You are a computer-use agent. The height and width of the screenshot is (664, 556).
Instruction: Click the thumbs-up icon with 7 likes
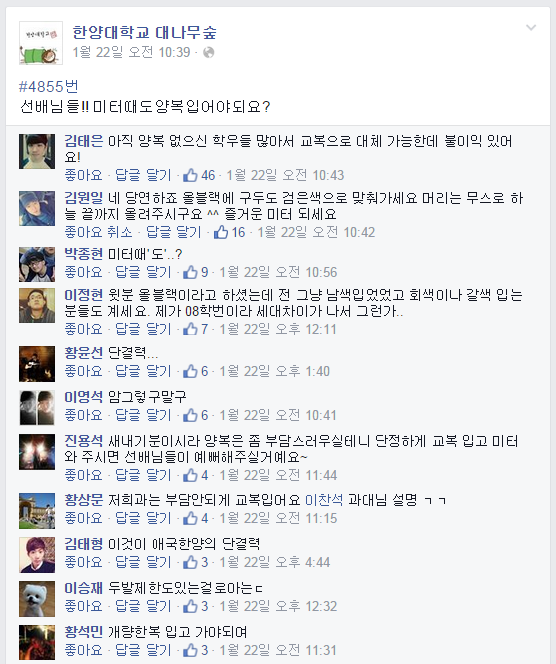(191, 329)
